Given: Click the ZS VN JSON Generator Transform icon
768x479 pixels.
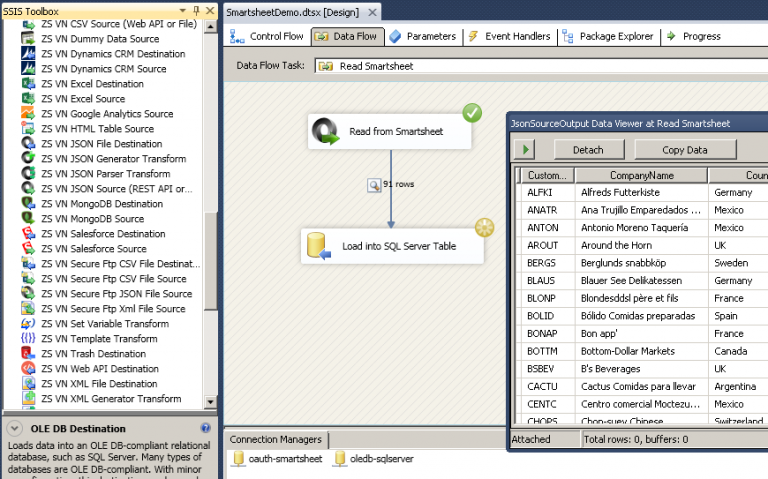Looking at the screenshot, I should tap(28, 158).
